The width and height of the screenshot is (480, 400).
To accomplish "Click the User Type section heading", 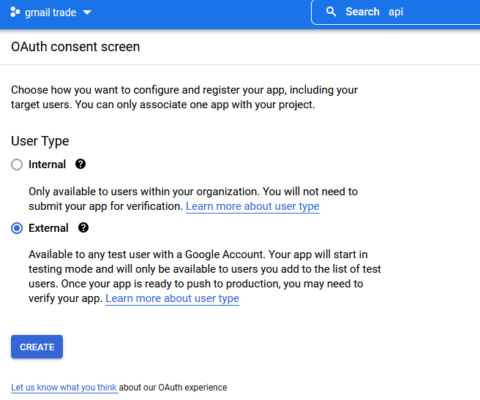I will tap(40, 141).
